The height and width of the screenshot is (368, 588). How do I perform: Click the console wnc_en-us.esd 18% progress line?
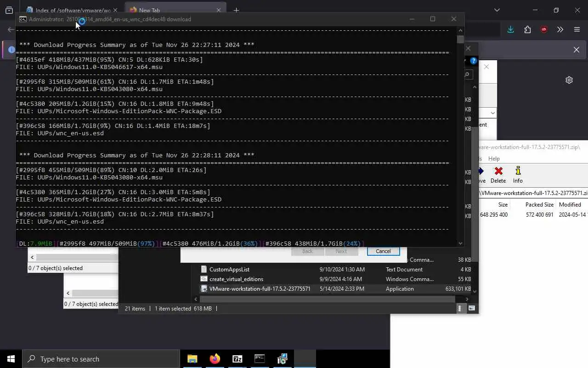coord(115,214)
